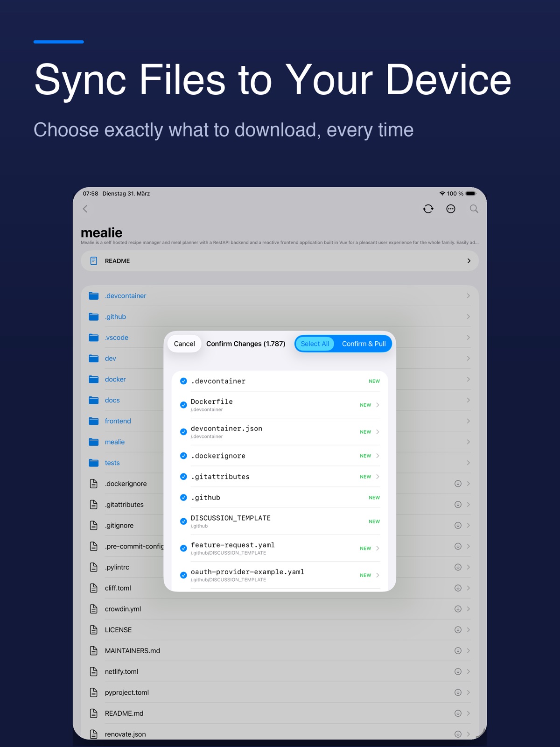Open LICENSE file name
The image size is (560, 747).
(118, 630)
